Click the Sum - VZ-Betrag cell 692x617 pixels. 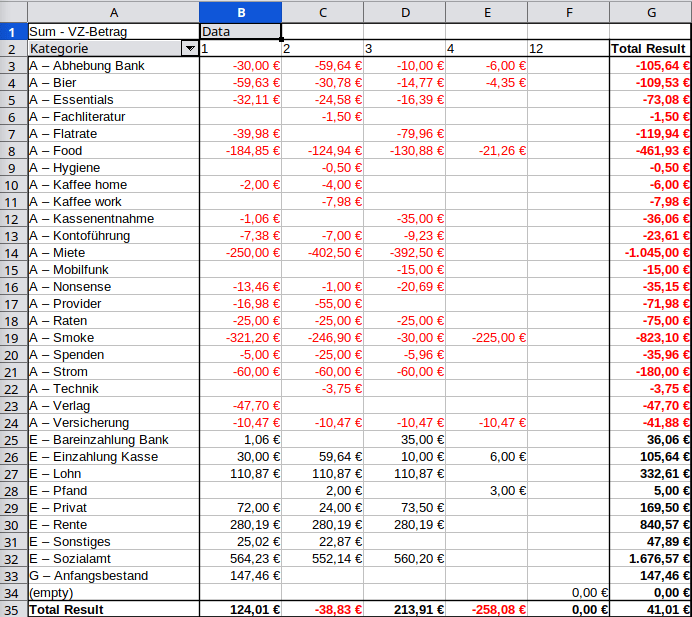pyautogui.click(x=113, y=31)
